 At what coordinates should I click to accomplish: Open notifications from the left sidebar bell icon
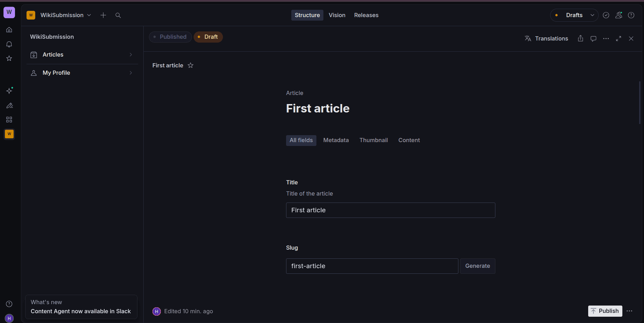coord(9,44)
